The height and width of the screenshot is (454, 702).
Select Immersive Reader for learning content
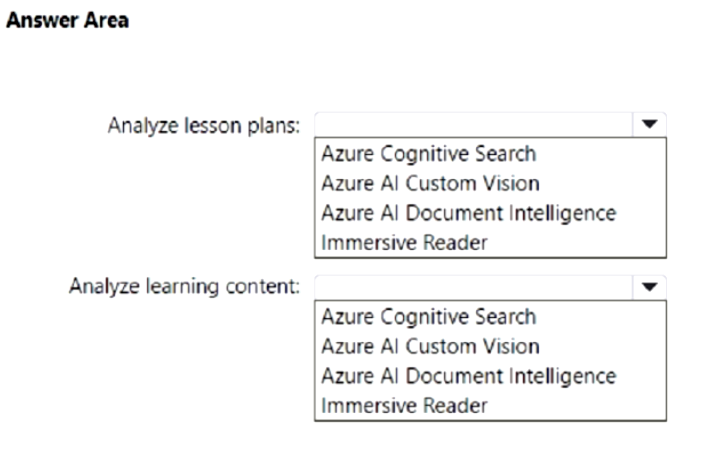click(404, 405)
